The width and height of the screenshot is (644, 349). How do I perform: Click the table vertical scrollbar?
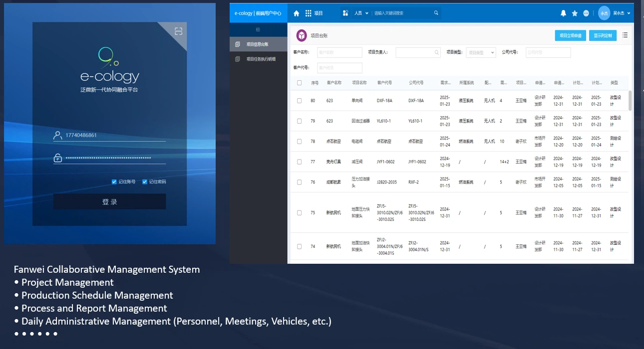coord(630,101)
